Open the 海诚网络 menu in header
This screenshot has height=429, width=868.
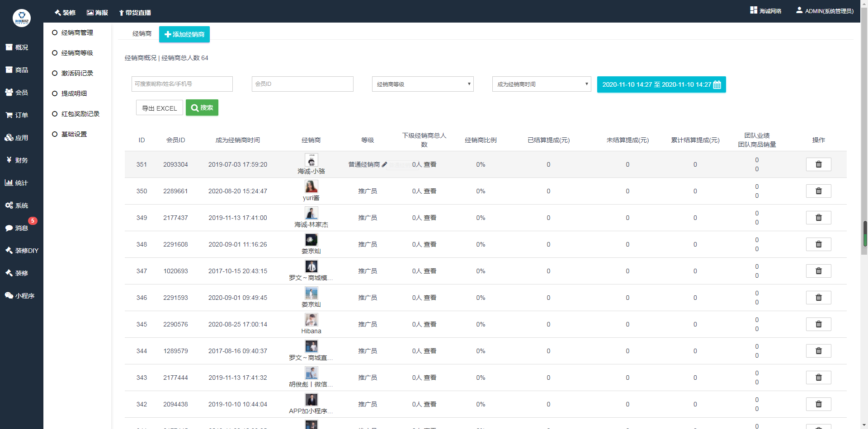tap(765, 11)
